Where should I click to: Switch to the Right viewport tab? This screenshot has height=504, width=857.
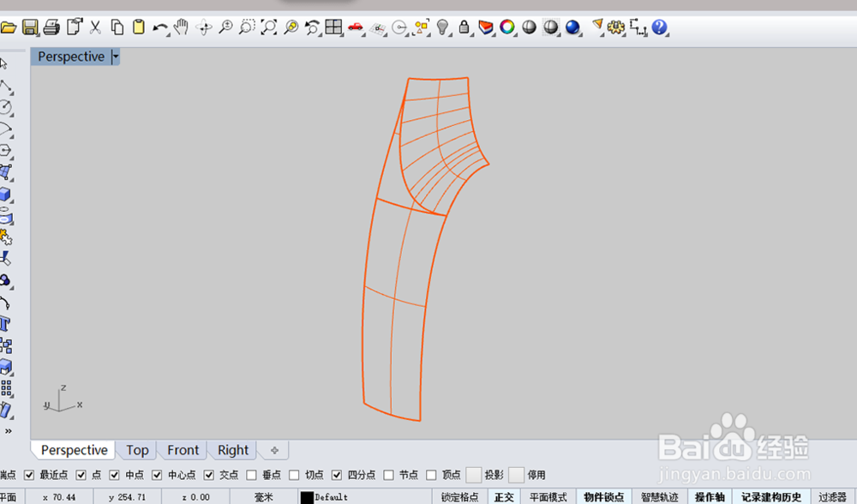233,450
